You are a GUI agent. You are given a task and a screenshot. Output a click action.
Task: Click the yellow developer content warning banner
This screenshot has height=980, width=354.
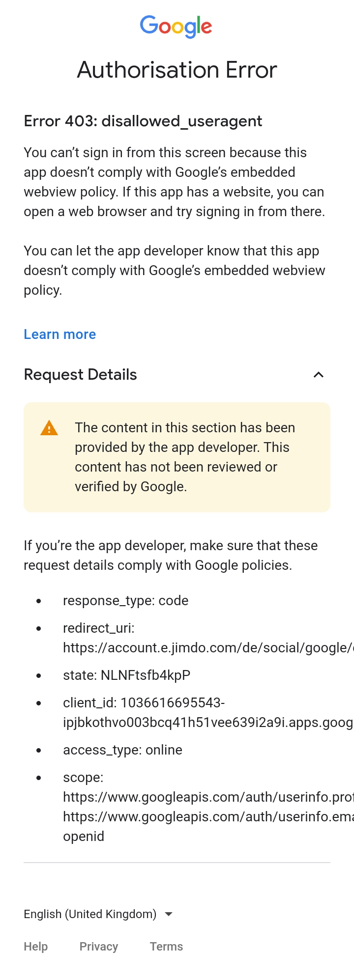(177, 457)
